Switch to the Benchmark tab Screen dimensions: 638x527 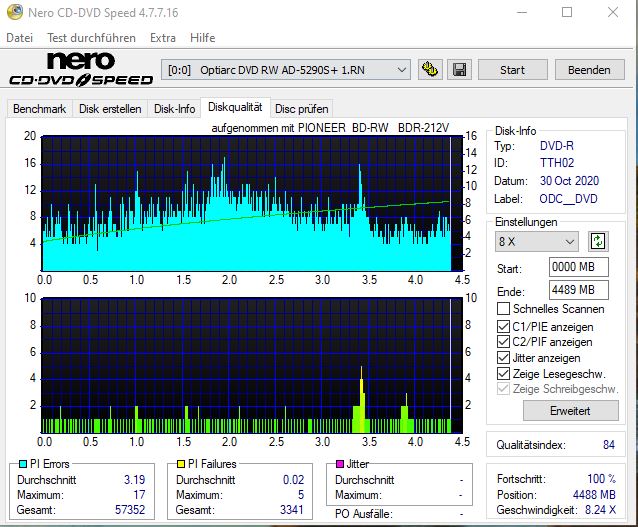tap(38, 109)
